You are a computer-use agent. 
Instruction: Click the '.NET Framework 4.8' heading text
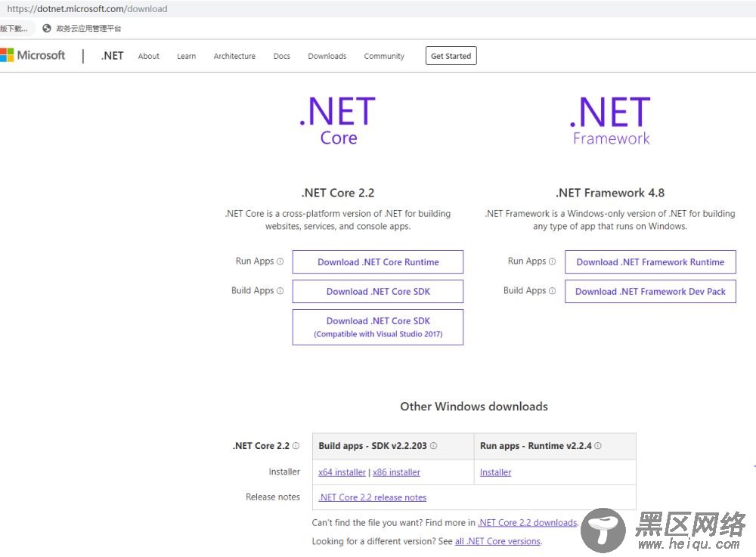(x=610, y=193)
